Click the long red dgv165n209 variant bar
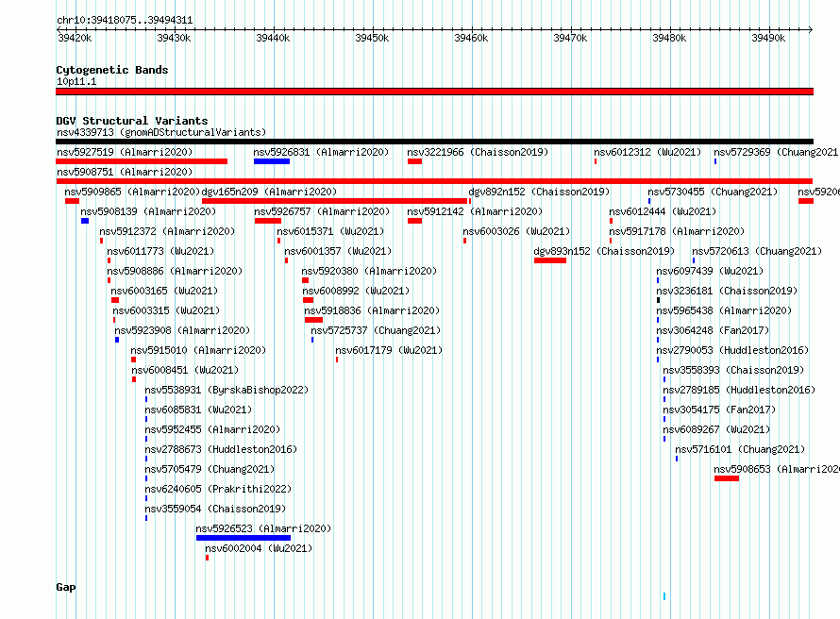The height and width of the screenshot is (619, 840). (x=334, y=201)
